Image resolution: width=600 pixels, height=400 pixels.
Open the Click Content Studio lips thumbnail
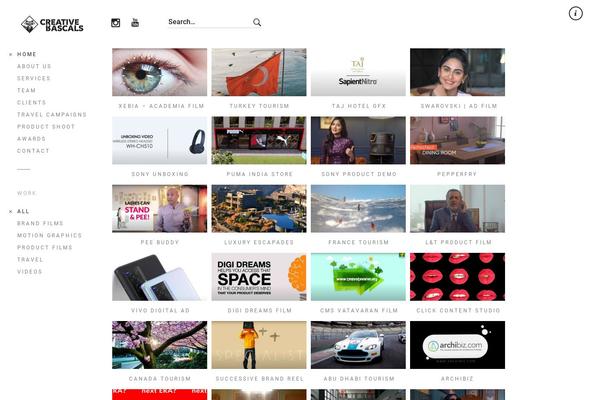click(458, 277)
